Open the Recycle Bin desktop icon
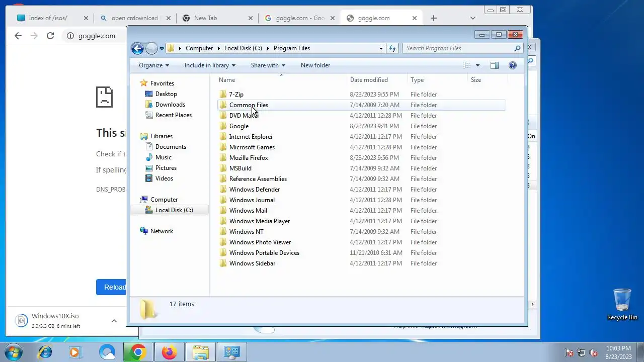Image resolution: width=644 pixels, height=362 pixels. (x=622, y=304)
